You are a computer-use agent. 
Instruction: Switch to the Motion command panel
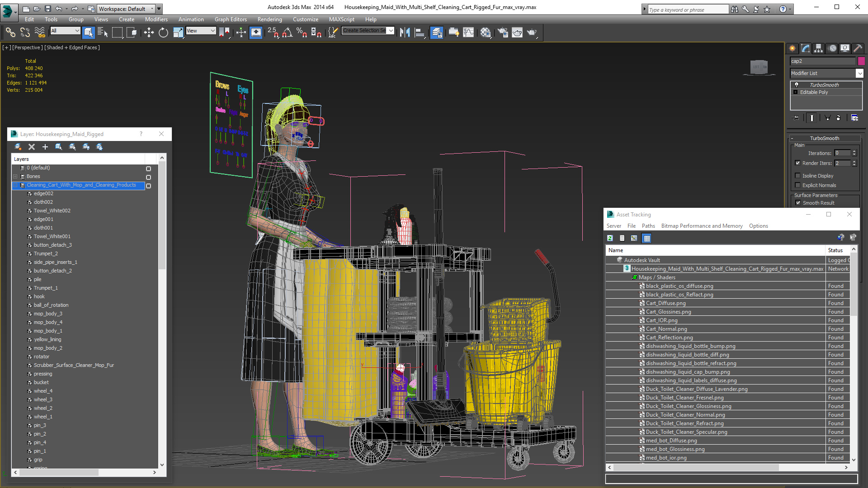click(832, 48)
